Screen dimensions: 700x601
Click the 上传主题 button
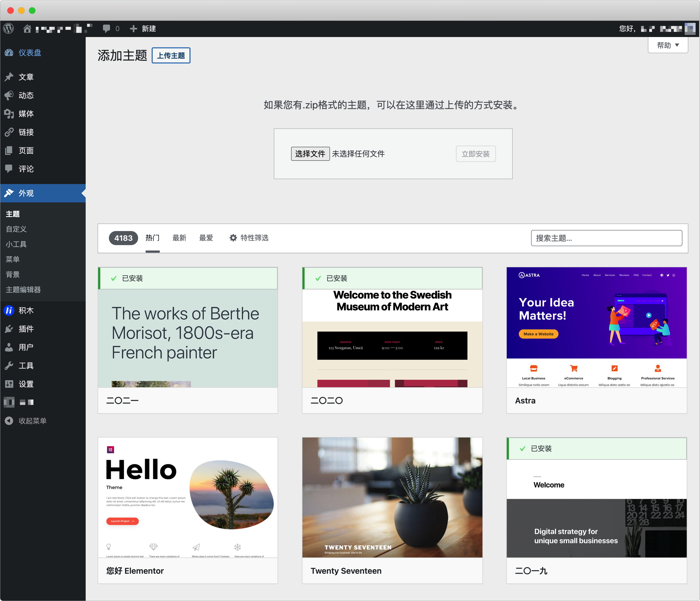[x=171, y=55]
